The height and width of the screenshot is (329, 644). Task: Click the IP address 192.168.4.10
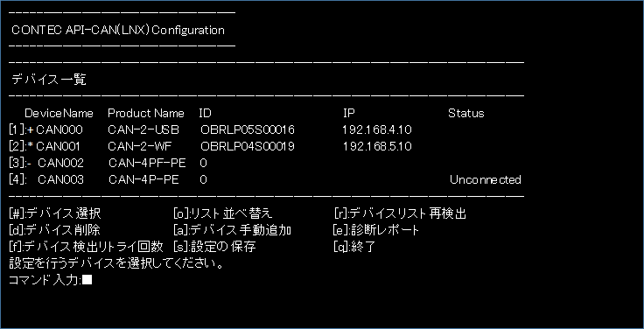(x=377, y=130)
